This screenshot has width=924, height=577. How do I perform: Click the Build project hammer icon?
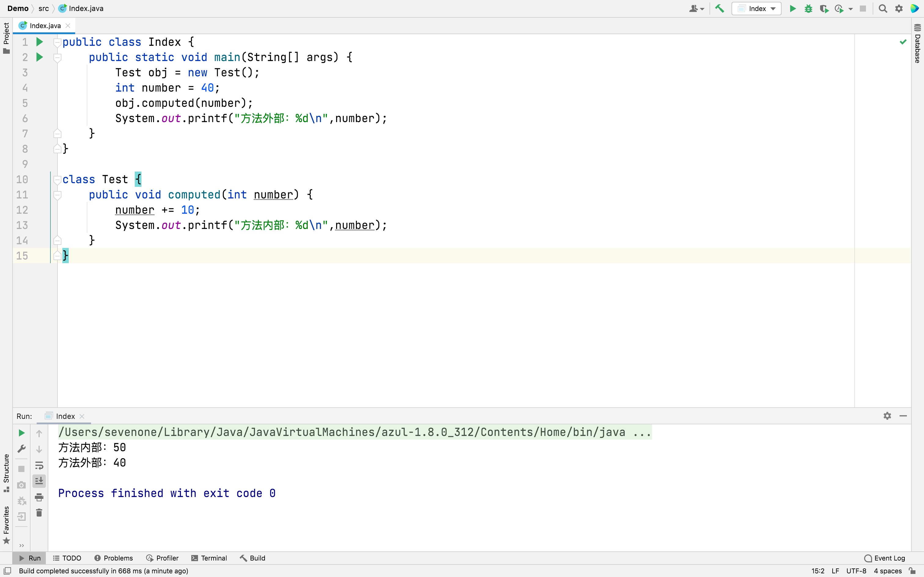click(719, 9)
